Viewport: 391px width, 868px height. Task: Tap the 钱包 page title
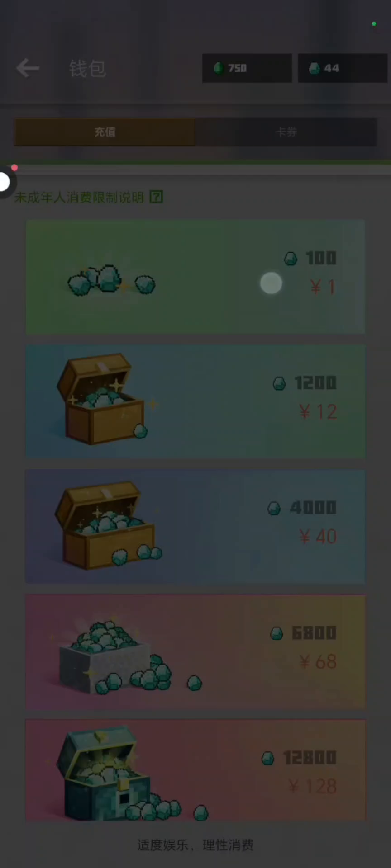pyautogui.click(x=87, y=69)
